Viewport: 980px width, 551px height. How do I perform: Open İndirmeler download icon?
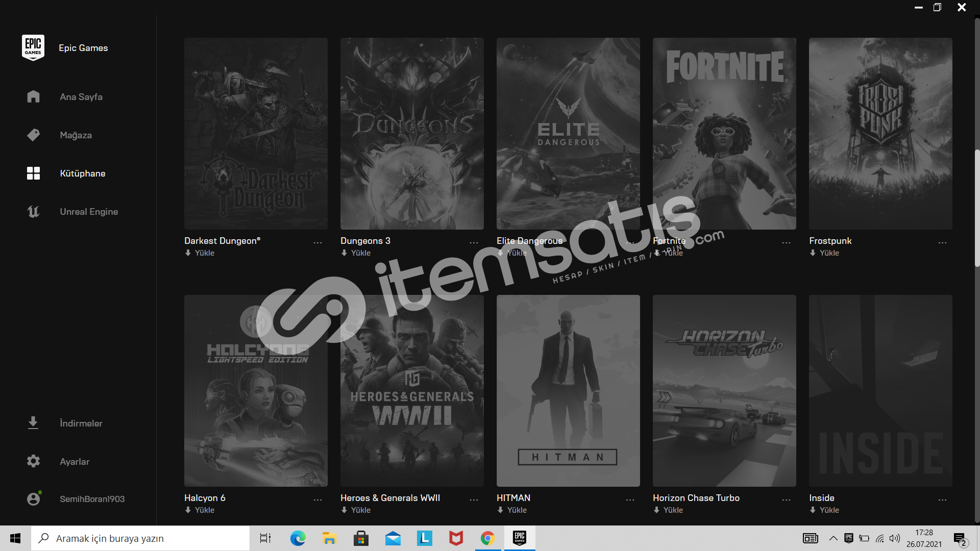pyautogui.click(x=33, y=423)
